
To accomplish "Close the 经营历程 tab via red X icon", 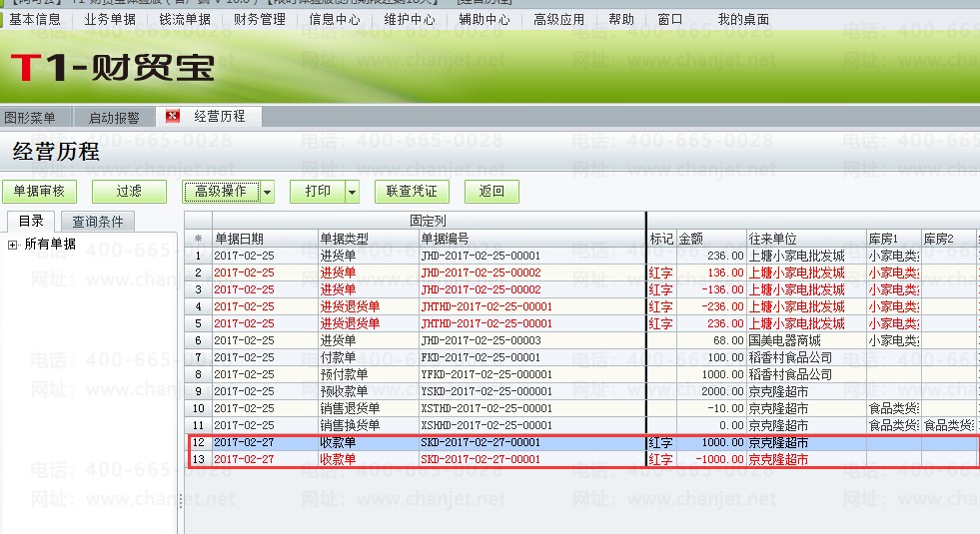I will (173, 116).
